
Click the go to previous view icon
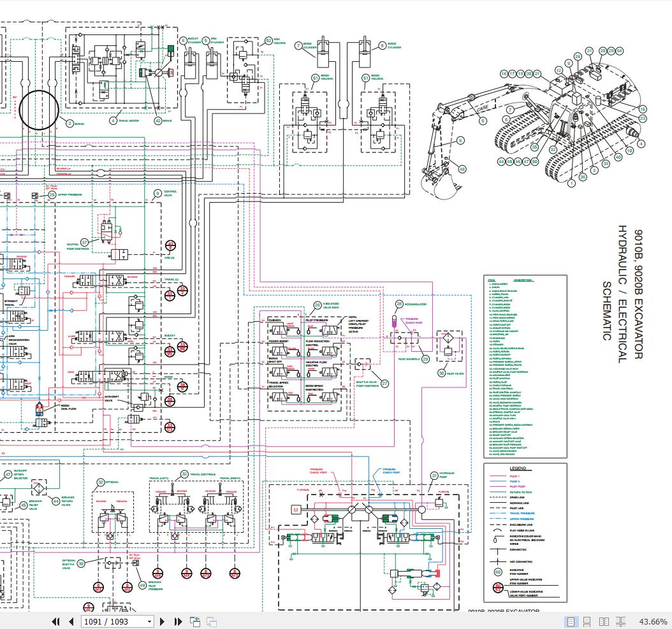pyautogui.click(x=195, y=622)
